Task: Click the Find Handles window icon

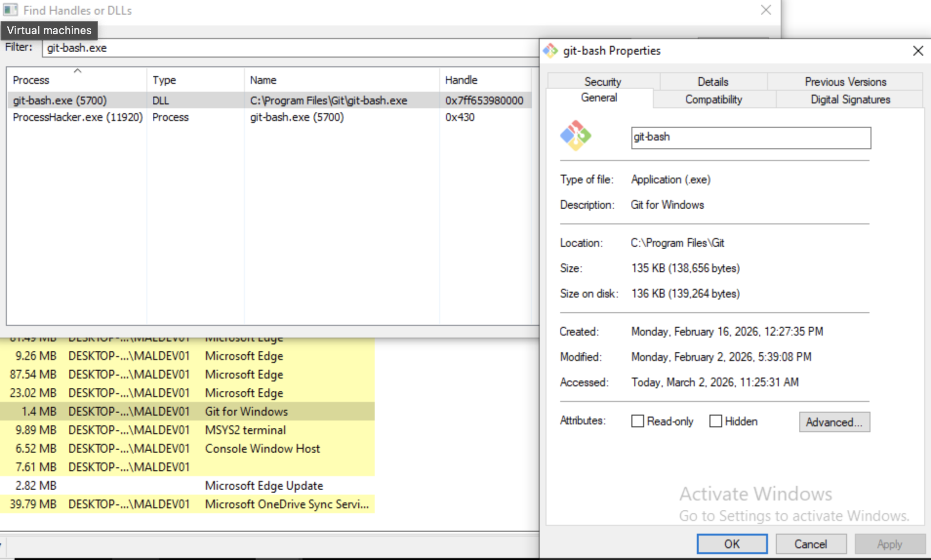Action: (x=10, y=10)
